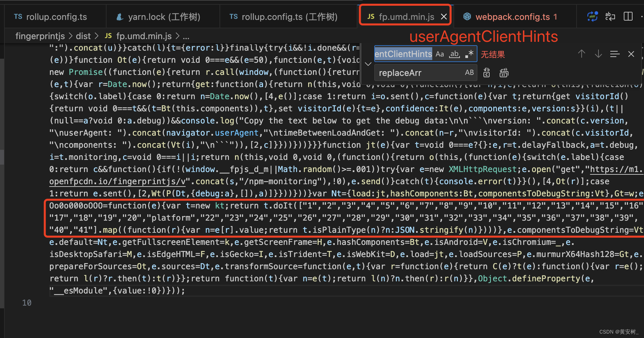Click the Split Editor icon top right

[628, 16]
